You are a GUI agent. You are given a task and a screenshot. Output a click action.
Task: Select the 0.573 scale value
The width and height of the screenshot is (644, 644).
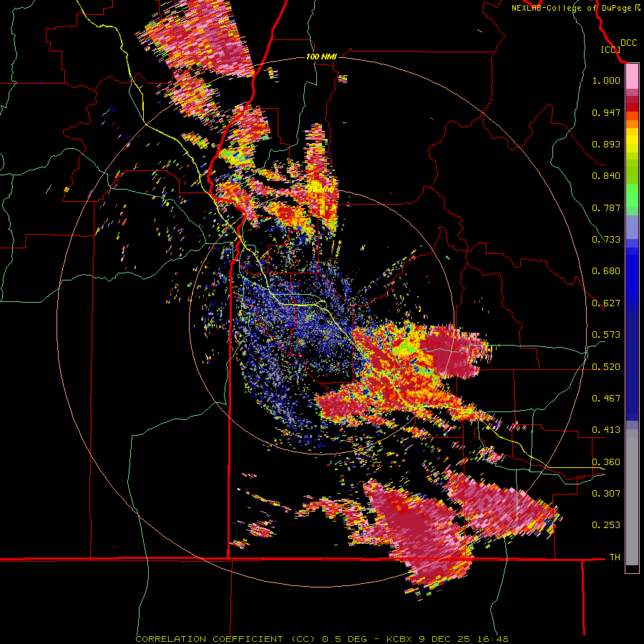(606, 335)
